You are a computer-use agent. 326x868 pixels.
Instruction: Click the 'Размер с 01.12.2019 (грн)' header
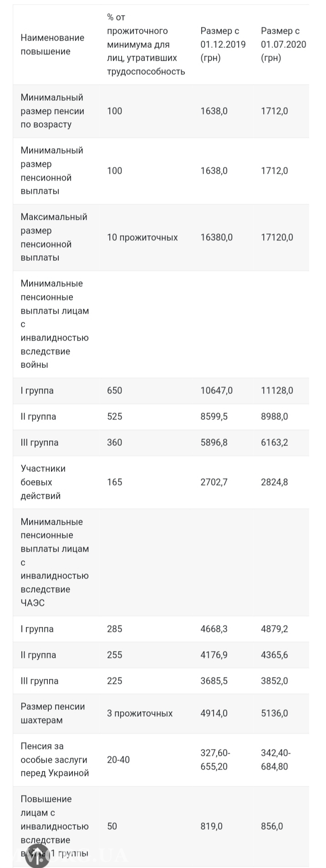[223, 45]
